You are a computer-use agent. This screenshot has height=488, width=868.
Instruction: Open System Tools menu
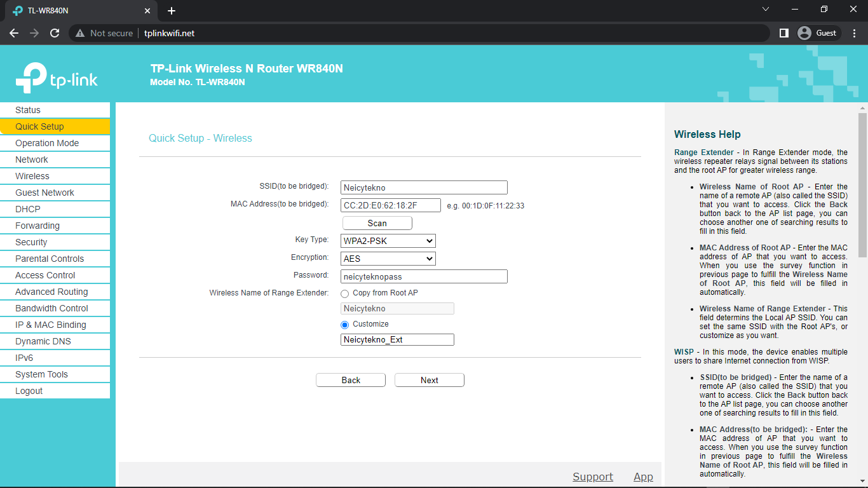tap(55, 374)
